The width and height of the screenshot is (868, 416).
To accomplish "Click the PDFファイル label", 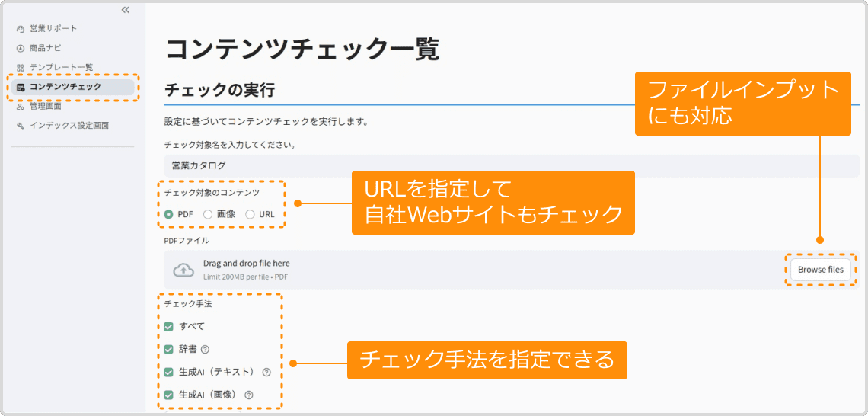I will tap(187, 241).
